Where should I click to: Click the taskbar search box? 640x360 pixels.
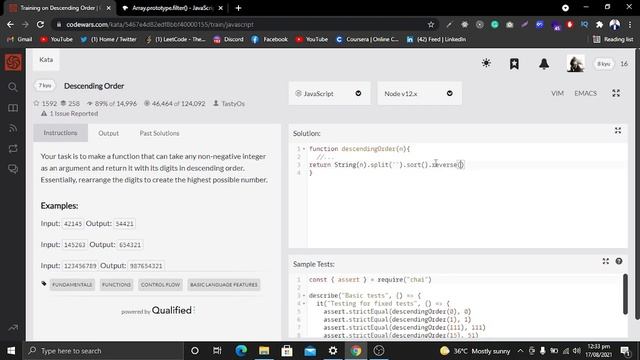tap(103, 351)
